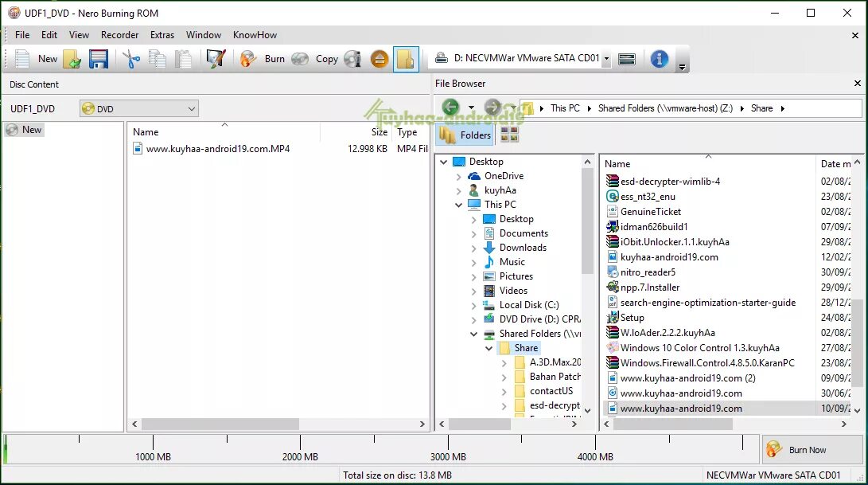Viewport: 868px width, 485px height.
Task: Select search-engine-optimization-starter-guide file
Action: pyautogui.click(x=707, y=303)
